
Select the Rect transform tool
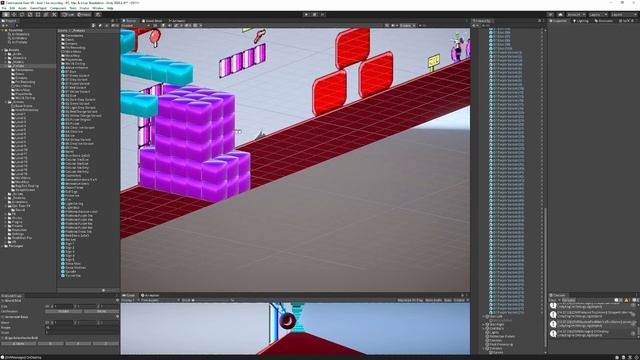coord(38,14)
